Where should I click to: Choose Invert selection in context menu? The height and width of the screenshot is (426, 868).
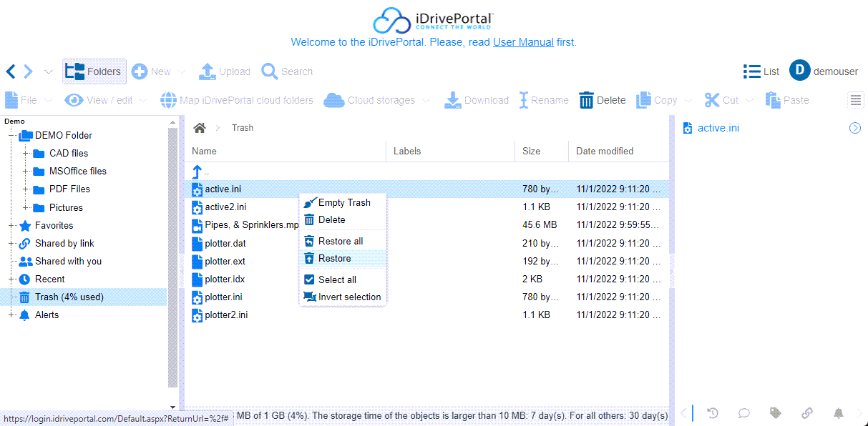point(348,297)
